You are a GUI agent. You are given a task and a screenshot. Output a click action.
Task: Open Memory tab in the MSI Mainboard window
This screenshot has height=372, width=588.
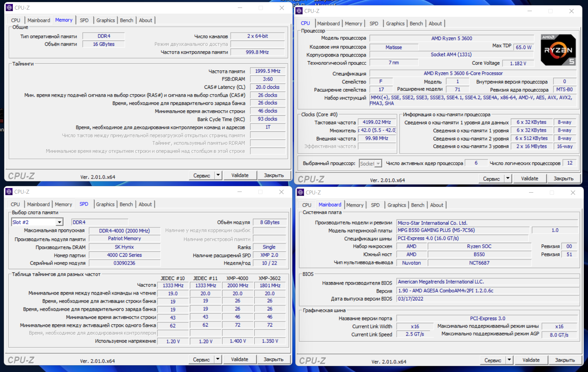pyautogui.click(x=355, y=205)
